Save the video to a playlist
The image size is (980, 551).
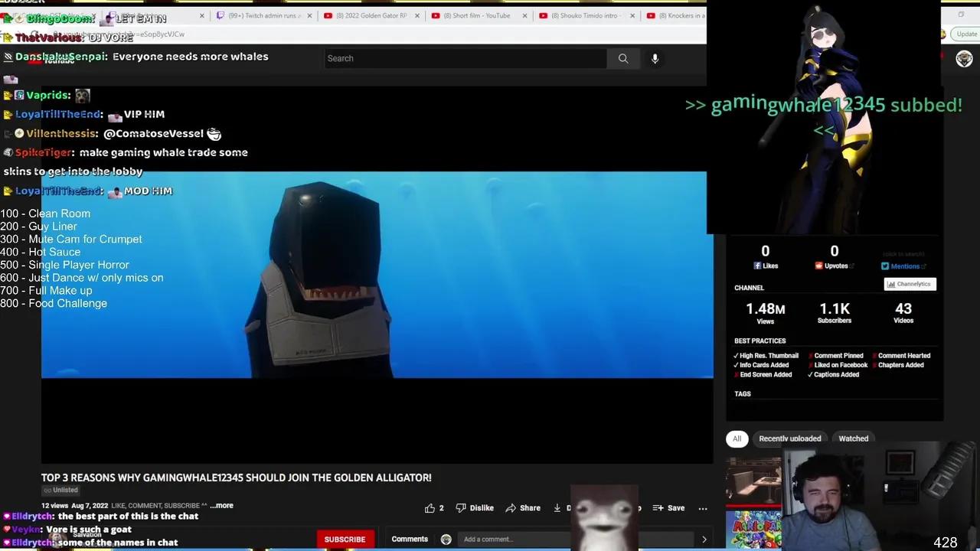[x=668, y=507]
